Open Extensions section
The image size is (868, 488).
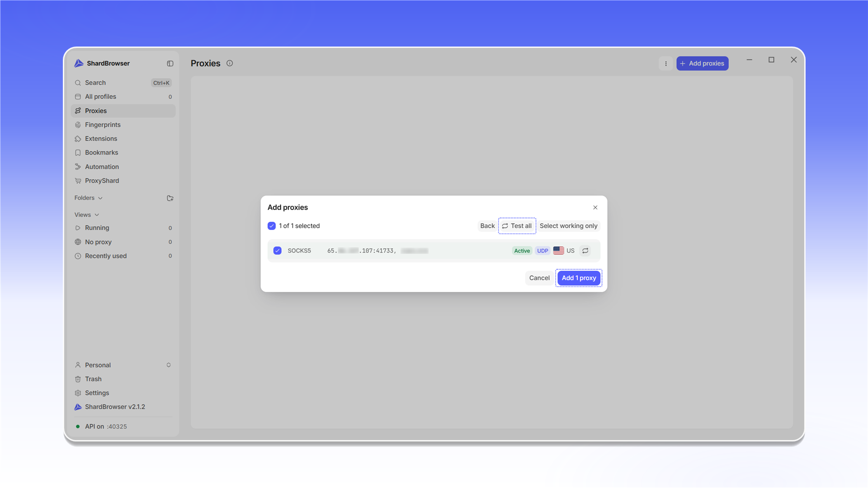(123, 139)
